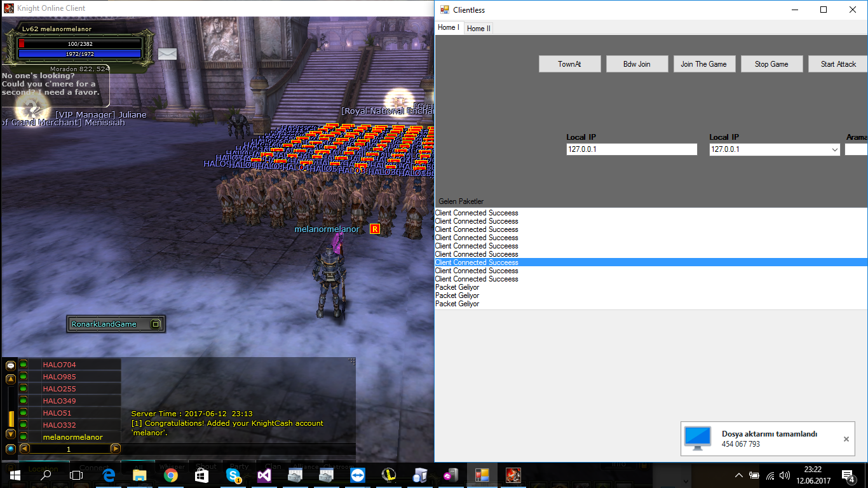This screenshot has height=488, width=868.
Task: Click the Bdw Join button
Action: (x=637, y=64)
